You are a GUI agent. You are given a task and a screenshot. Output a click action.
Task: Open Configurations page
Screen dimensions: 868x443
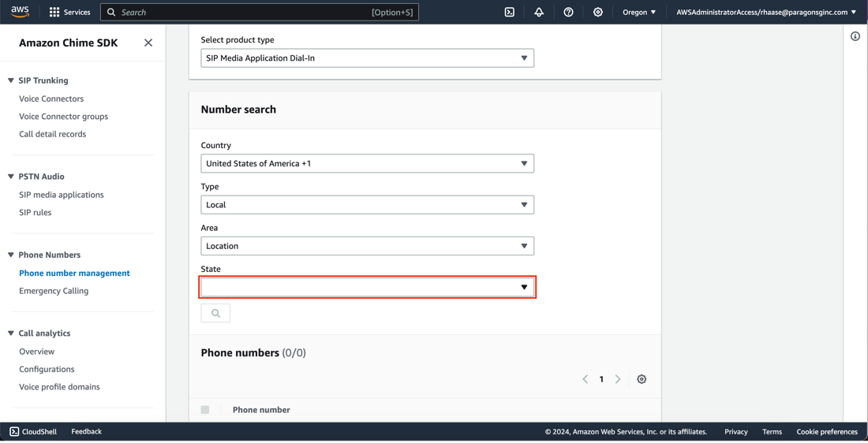pyautogui.click(x=47, y=370)
